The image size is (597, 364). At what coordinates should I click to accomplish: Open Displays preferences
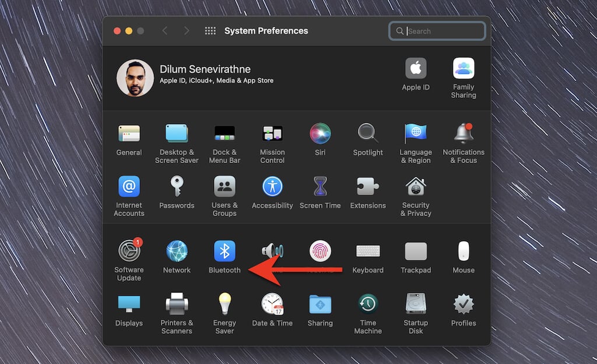129,304
